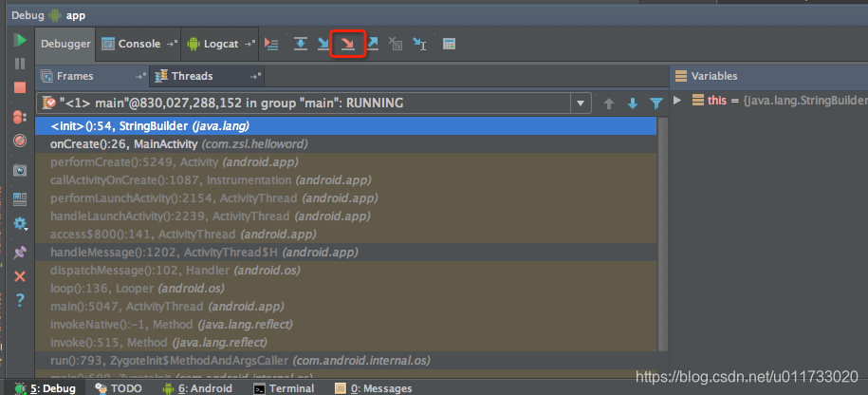
Task: Expand the 'this' variable node
Action: coord(676,101)
